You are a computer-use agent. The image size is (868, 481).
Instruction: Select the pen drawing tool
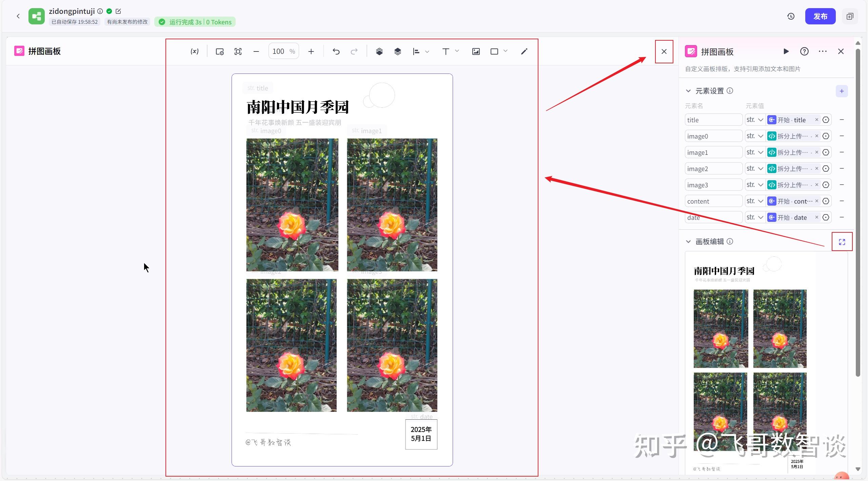click(x=524, y=51)
